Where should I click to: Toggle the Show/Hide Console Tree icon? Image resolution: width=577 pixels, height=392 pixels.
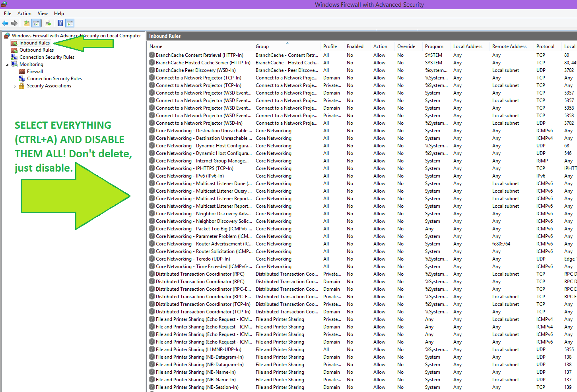[x=36, y=23]
